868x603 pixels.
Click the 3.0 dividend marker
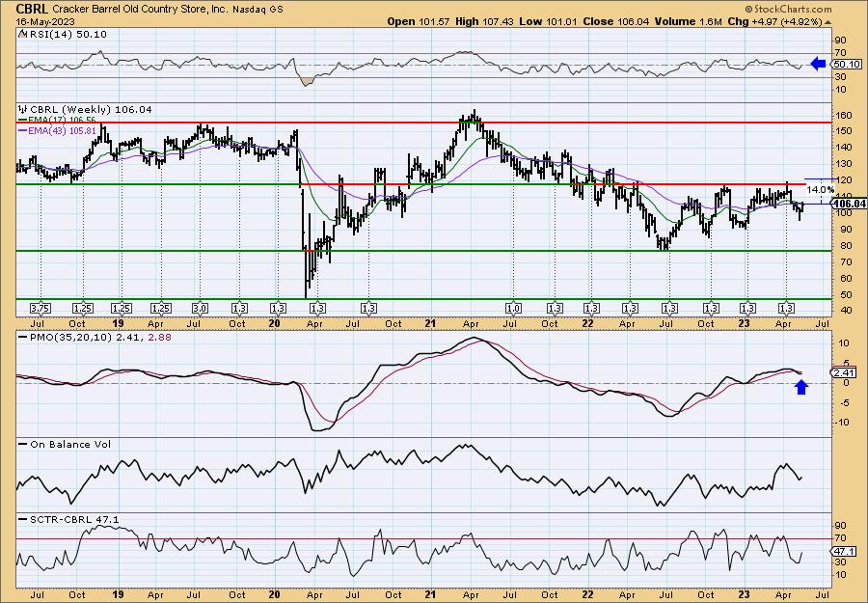coord(200,308)
